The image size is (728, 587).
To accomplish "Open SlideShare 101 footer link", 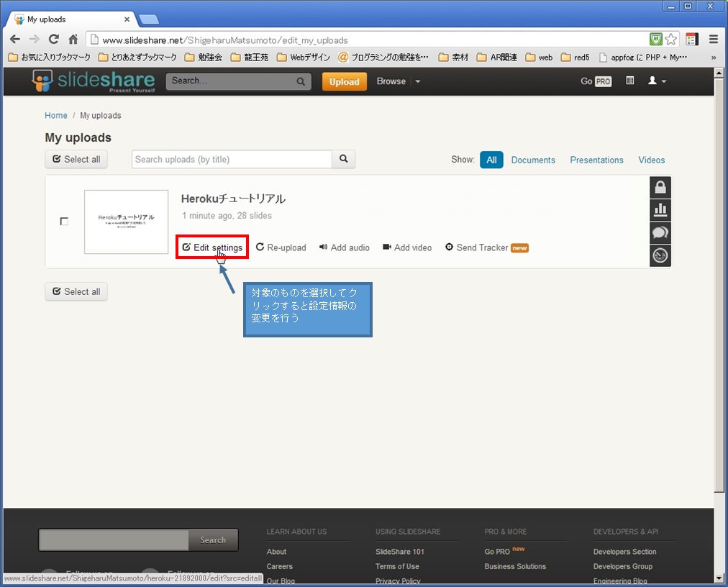I will (400, 552).
